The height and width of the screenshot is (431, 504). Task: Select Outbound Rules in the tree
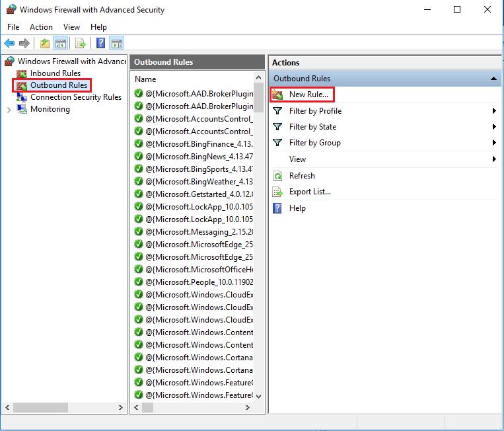(x=59, y=85)
